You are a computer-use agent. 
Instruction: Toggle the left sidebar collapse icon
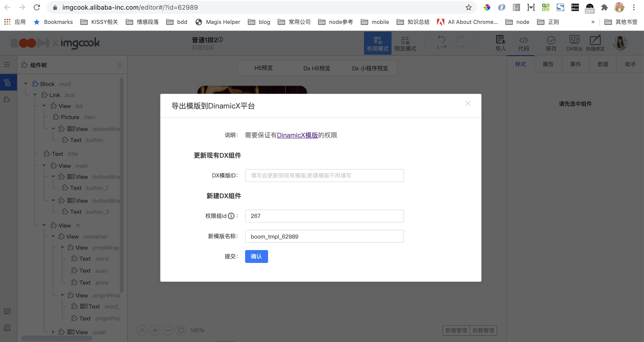pos(7,65)
